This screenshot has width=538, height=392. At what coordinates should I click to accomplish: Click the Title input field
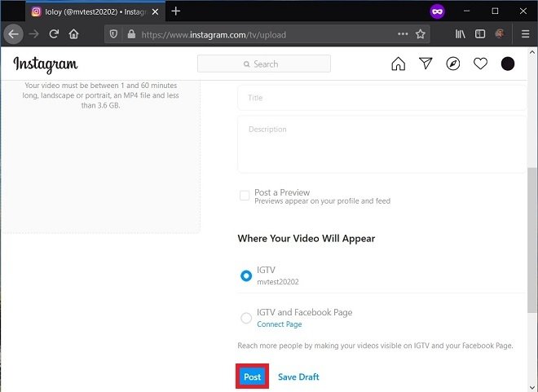[x=381, y=98]
